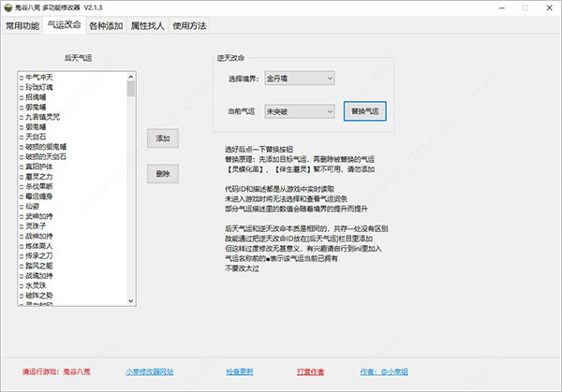
Task: Click the 后天气运 list heading
Action: 78,58
